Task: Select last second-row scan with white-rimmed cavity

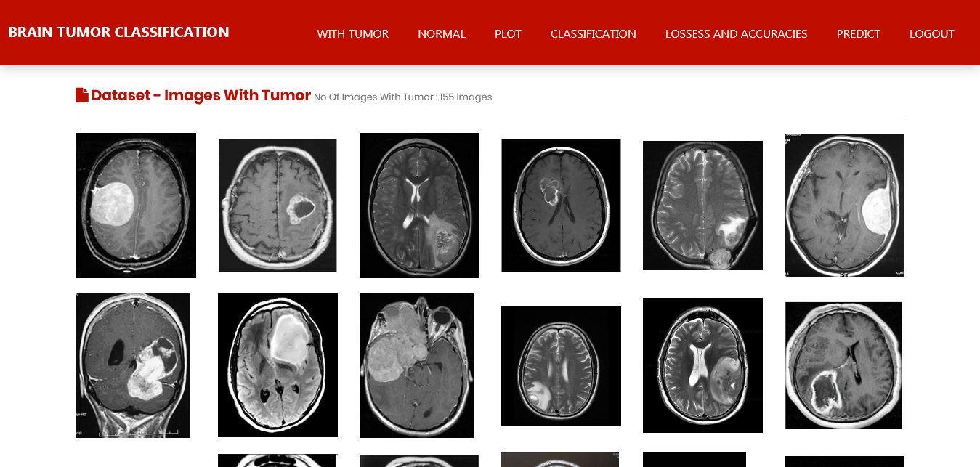Action: pos(843,365)
